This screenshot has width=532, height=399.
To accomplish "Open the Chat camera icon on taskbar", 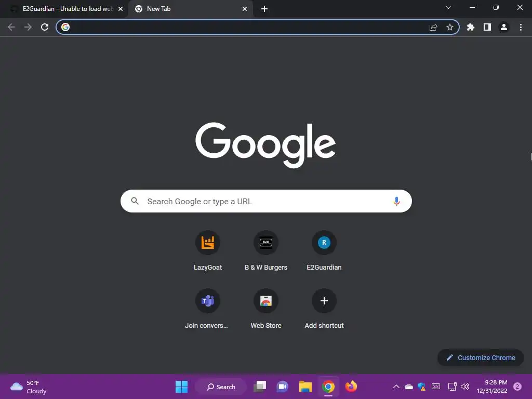I will click(282, 387).
